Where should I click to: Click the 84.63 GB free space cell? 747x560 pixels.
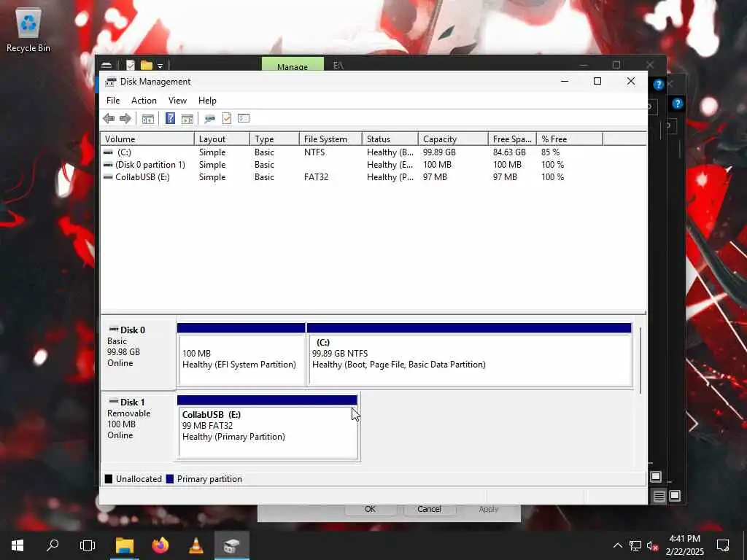[x=509, y=152]
